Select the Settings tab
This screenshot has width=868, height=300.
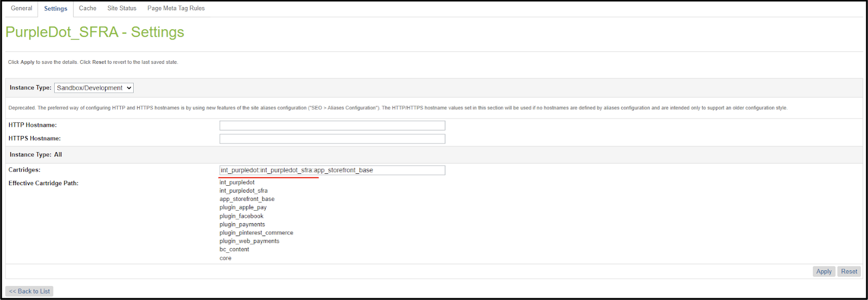56,9
